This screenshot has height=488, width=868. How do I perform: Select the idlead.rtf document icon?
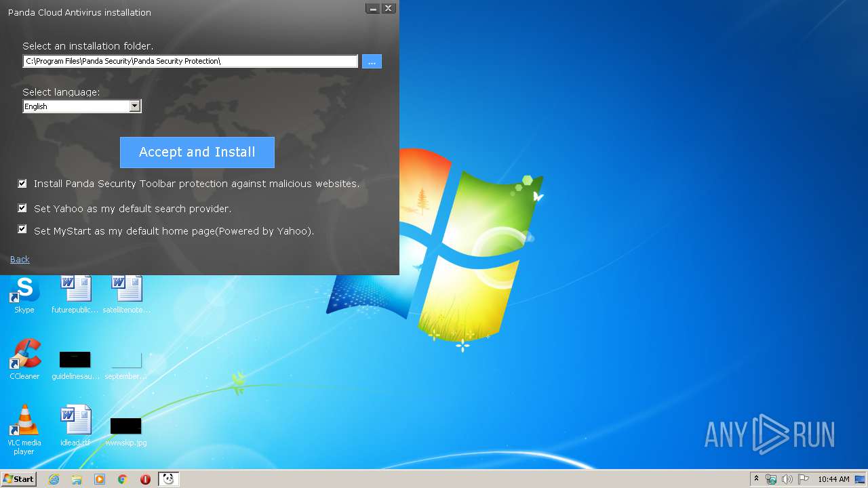[x=75, y=425]
